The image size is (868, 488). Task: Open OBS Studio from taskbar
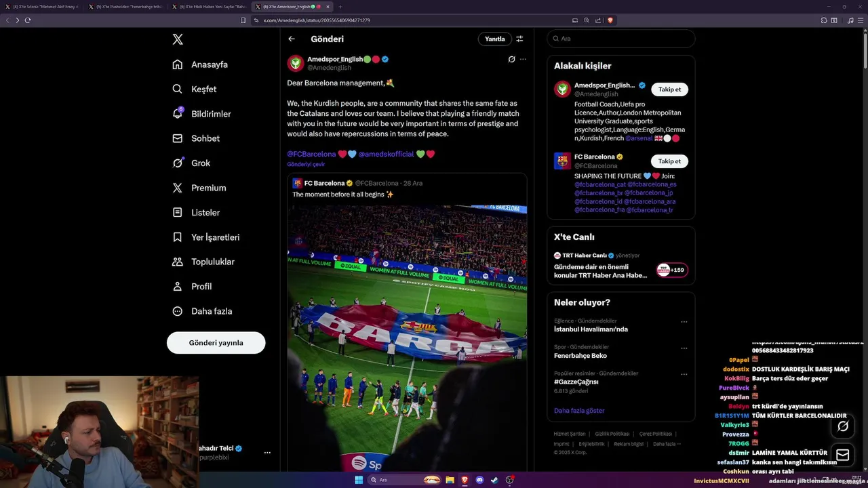(510, 480)
